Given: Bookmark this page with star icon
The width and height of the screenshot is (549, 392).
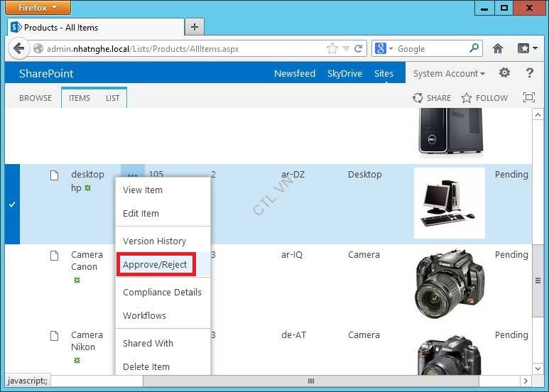Looking at the screenshot, I should (x=332, y=49).
